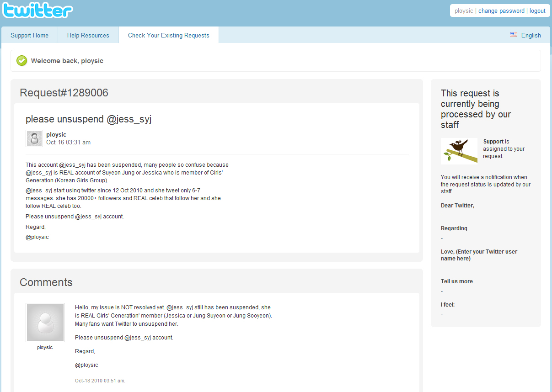The image size is (552, 392).
Task: Click the ploysic author name in request
Action: [x=56, y=135]
